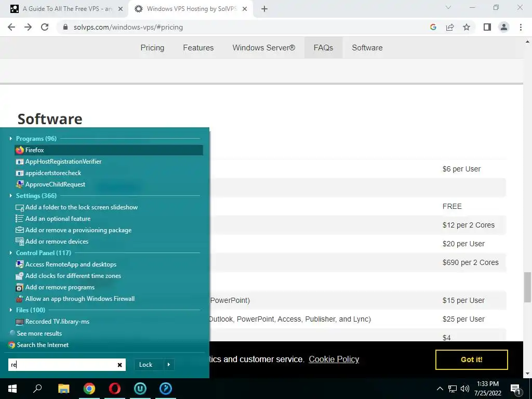Click the address bar URL
532x399 pixels.
coord(128,27)
